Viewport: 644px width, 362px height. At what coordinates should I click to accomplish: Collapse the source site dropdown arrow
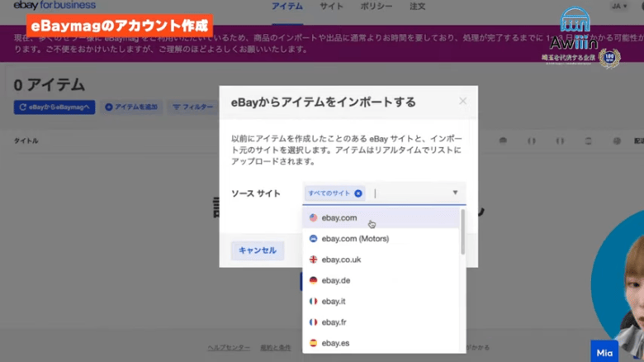pyautogui.click(x=455, y=193)
